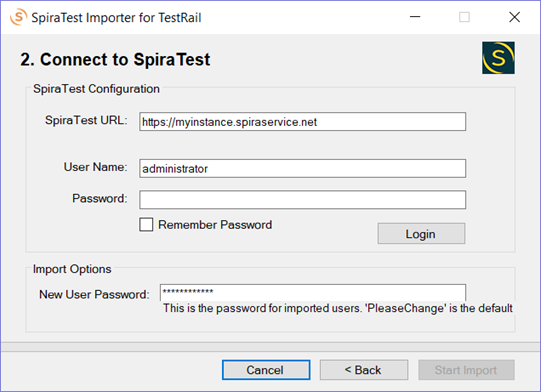Screen dimensions: 541x392
Task: Enable the Remember Password checkbox
Action: tap(146, 224)
